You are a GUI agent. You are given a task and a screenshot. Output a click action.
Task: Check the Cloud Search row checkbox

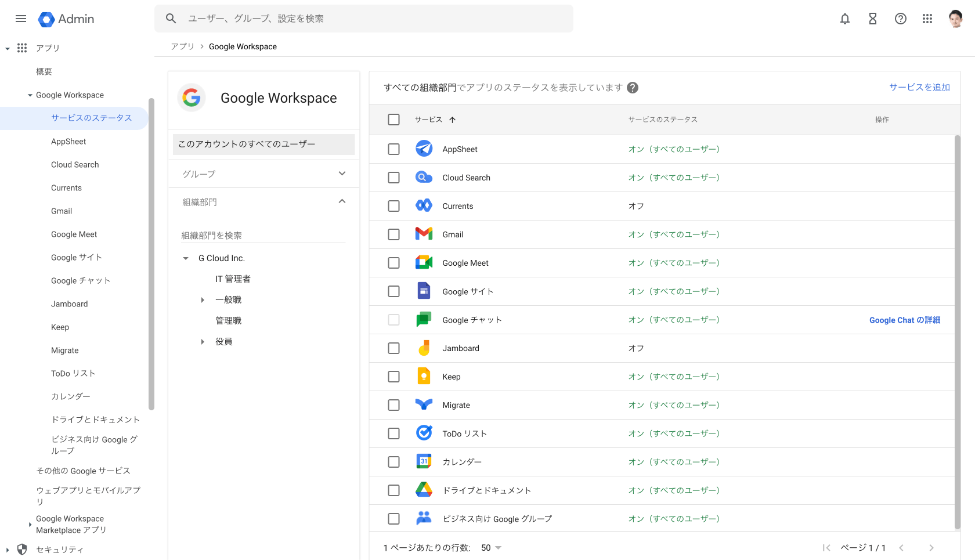pyautogui.click(x=394, y=178)
